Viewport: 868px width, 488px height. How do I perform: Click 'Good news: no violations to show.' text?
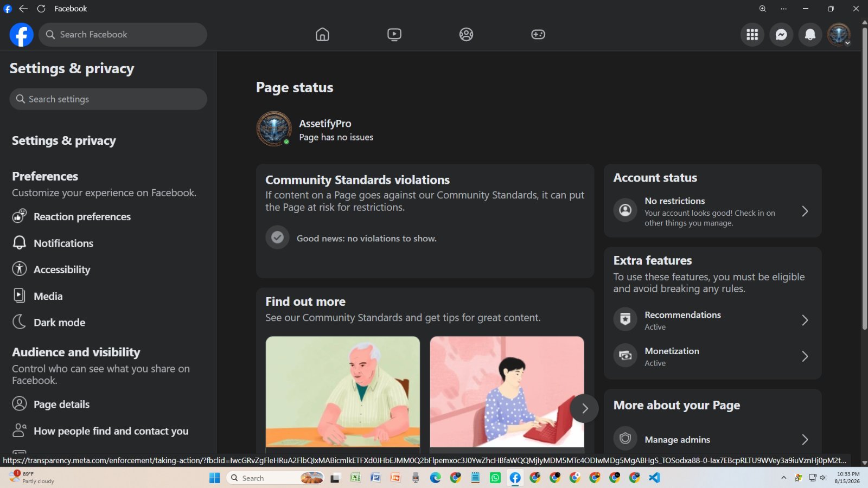[366, 239]
